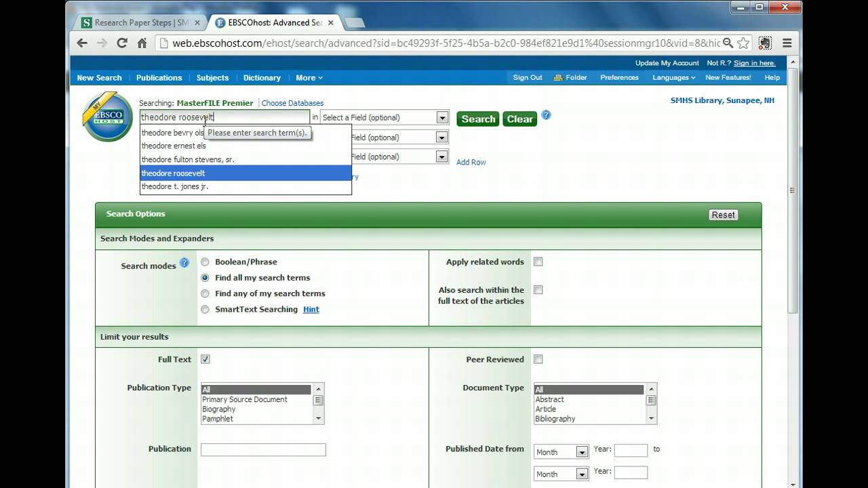Viewport: 868px width, 488px height.
Task: Open the help icon beside the Clear button
Action: [x=546, y=115]
